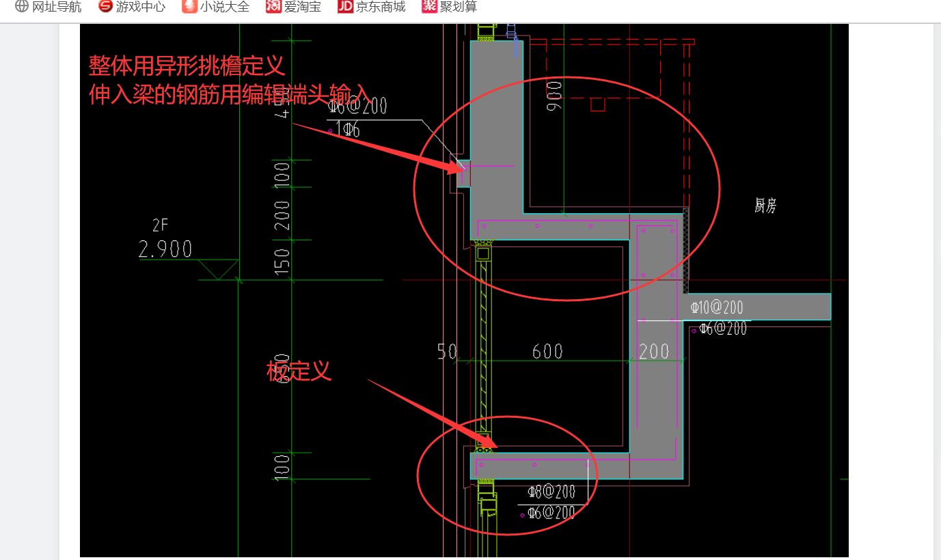Click the Φ8@200 rebar annotation
941x560 pixels.
pos(551,492)
